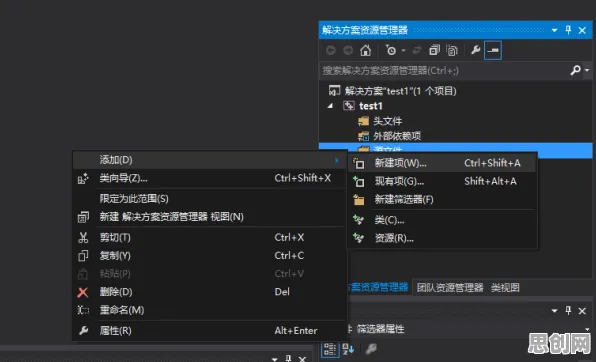Screen dimensions: 596x362
Task: Choose 复制(Y) from context menu
Action: pos(209,256)
